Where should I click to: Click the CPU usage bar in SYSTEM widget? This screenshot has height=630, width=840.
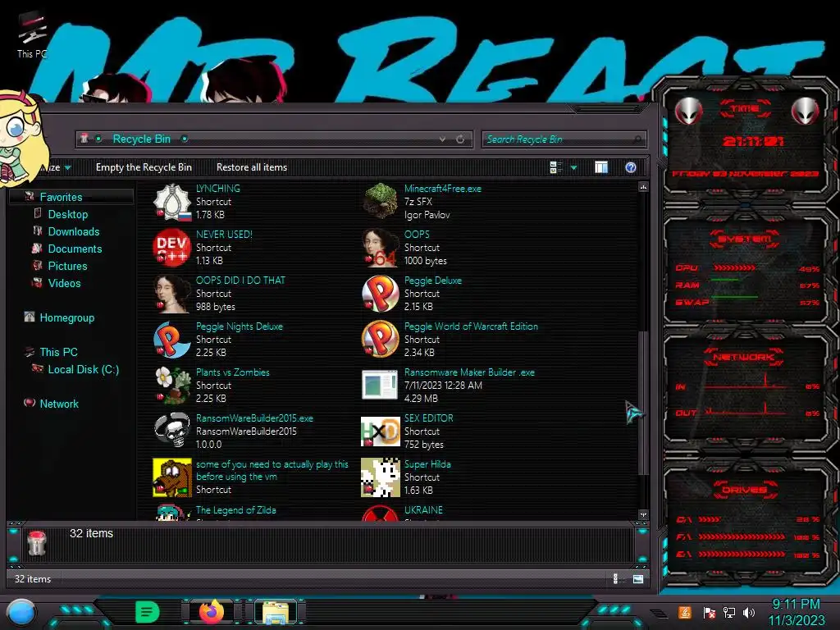(x=734, y=268)
